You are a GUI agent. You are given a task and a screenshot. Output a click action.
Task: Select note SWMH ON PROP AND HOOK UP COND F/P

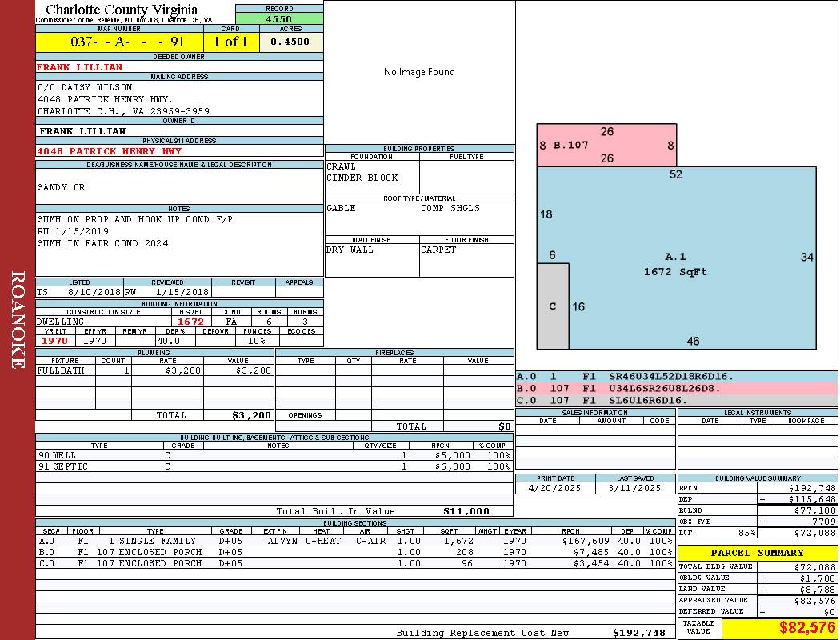point(135,219)
